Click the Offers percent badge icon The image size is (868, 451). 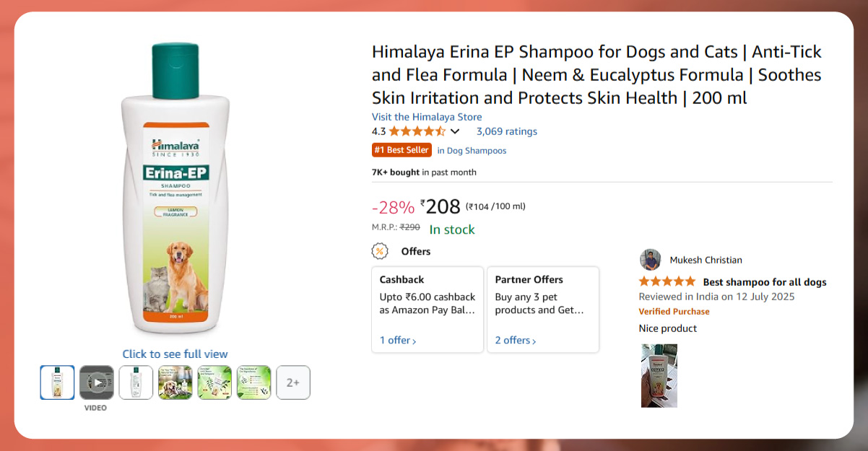click(379, 251)
